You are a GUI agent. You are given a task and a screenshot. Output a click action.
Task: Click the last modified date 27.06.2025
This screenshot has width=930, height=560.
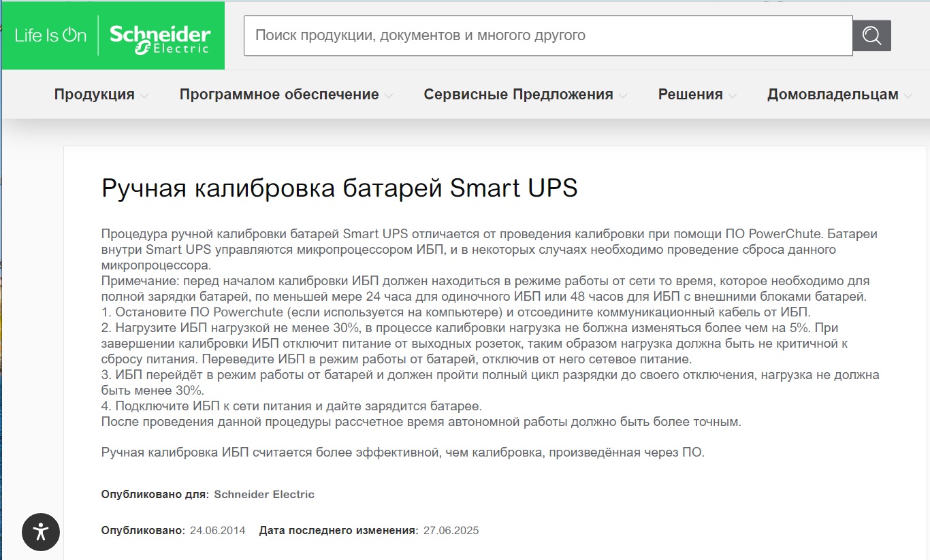[x=451, y=530]
